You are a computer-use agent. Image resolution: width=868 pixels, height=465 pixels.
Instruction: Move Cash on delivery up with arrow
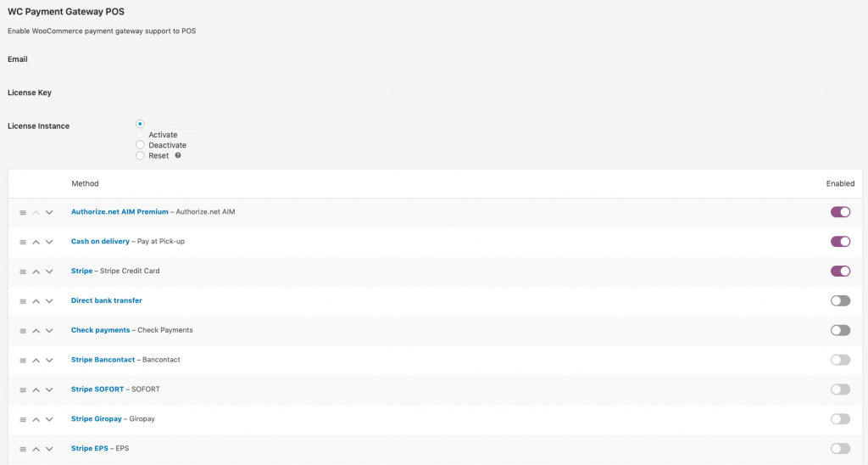(x=36, y=242)
